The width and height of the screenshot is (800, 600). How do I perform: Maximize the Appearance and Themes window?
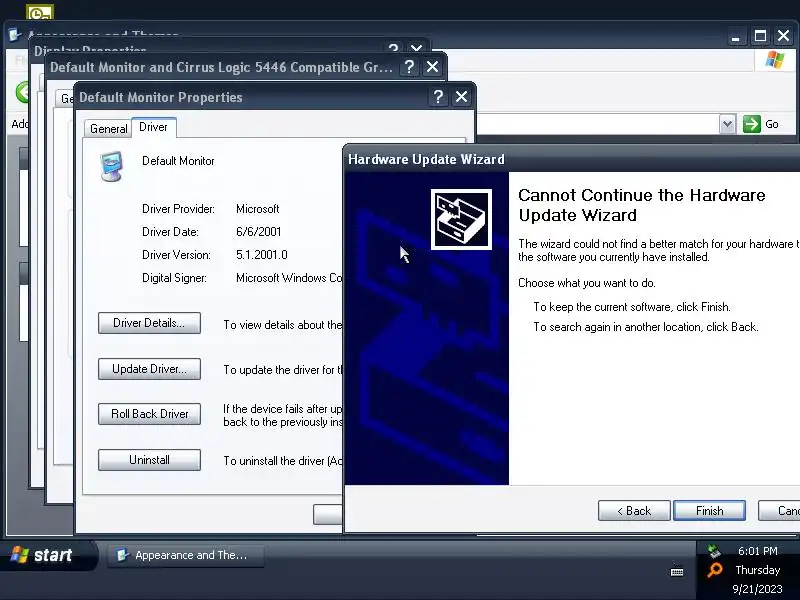(760, 36)
